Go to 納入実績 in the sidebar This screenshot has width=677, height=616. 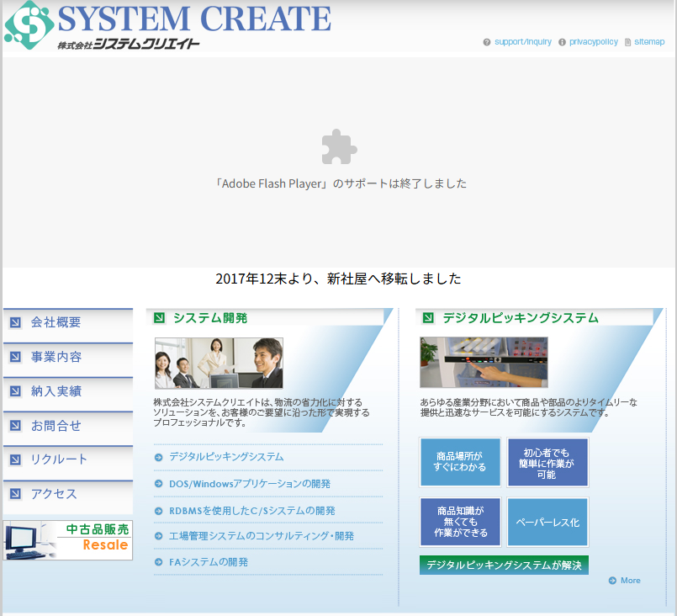pyautogui.click(x=67, y=391)
